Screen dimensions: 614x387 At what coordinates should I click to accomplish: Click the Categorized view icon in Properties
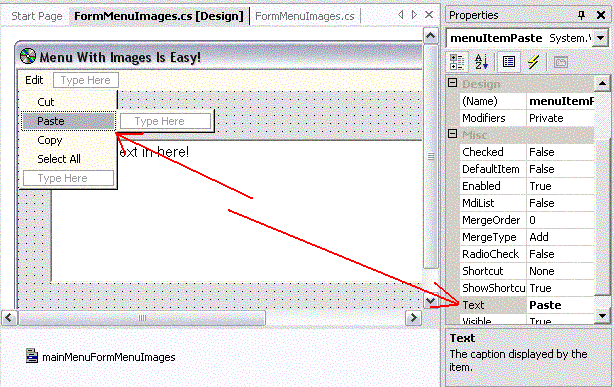click(457, 62)
